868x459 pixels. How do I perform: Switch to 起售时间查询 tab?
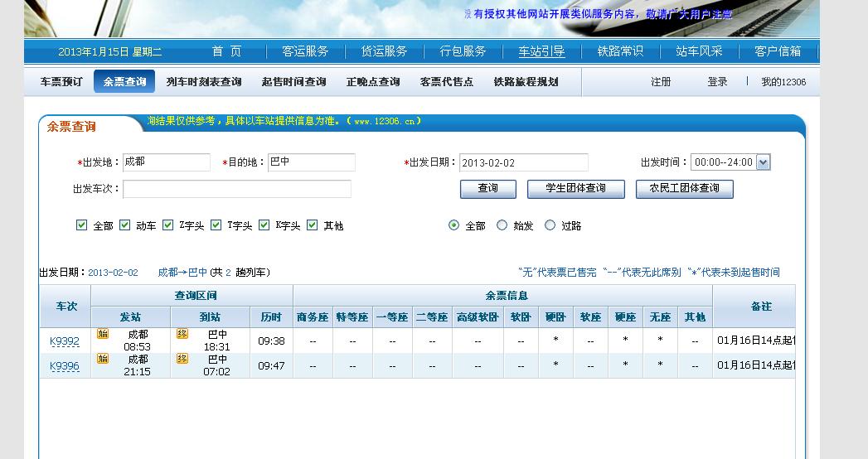pyautogui.click(x=294, y=82)
